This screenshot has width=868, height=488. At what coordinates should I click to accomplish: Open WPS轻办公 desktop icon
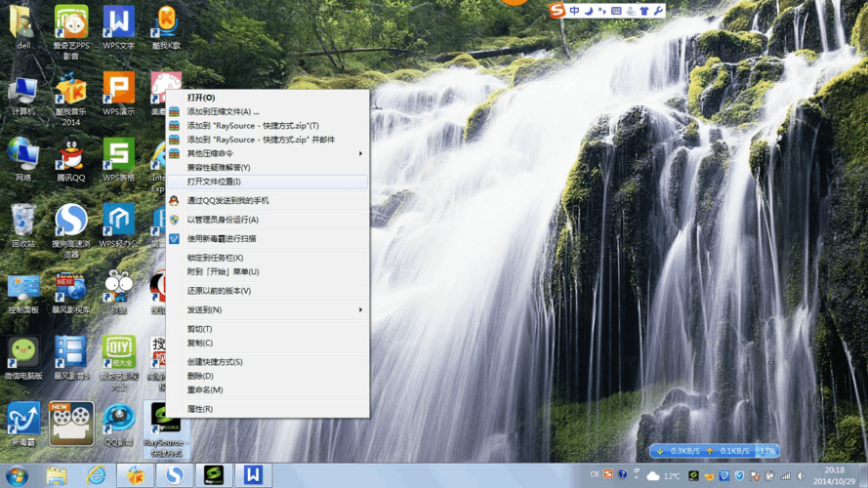pos(118,225)
